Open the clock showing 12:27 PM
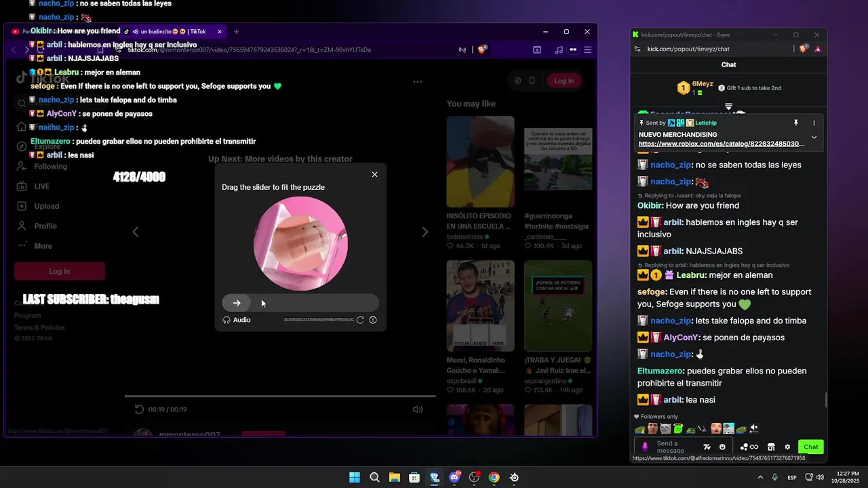Image resolution: width=868 pixels, height=488 pixels. pos(848,477)
